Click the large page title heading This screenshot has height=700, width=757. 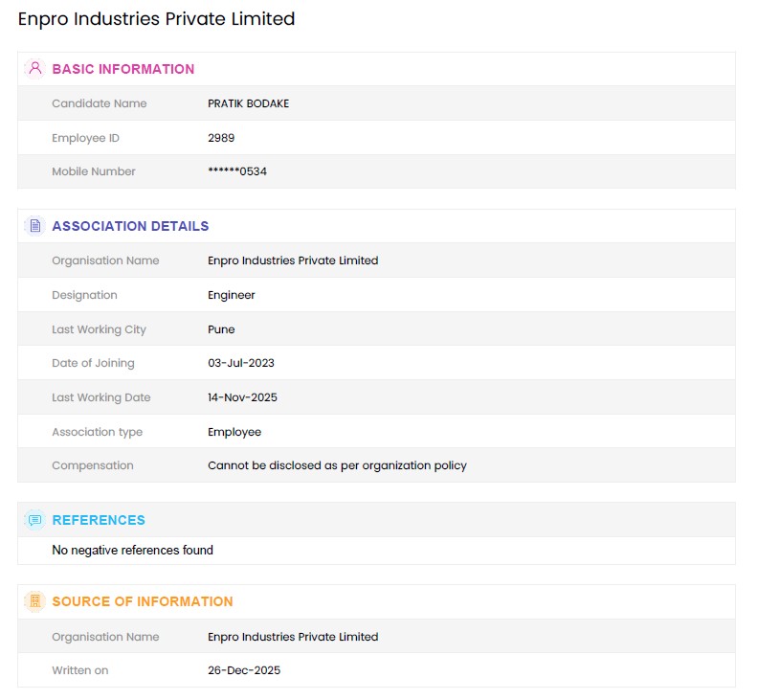(156, 19)
